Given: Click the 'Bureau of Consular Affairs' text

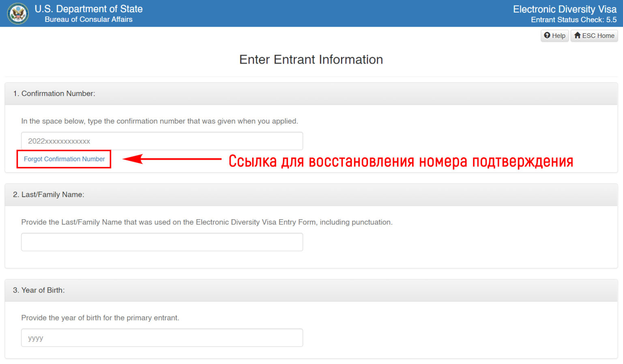Looking at the screenshot, I should tap(88, 19).
